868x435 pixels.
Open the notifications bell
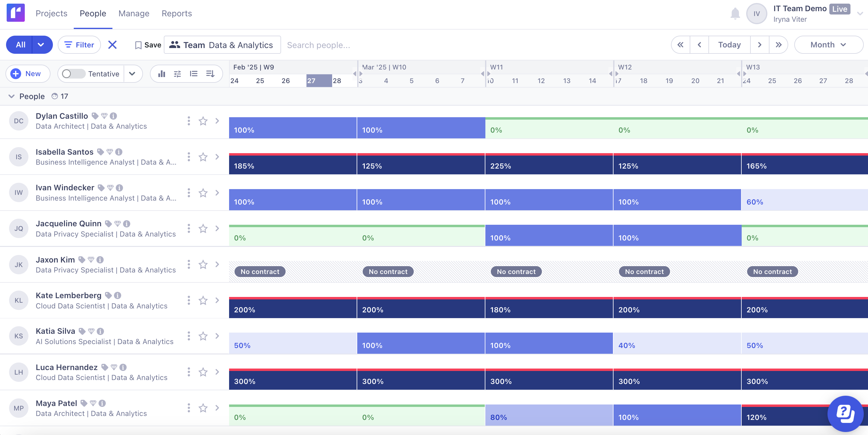735,14
